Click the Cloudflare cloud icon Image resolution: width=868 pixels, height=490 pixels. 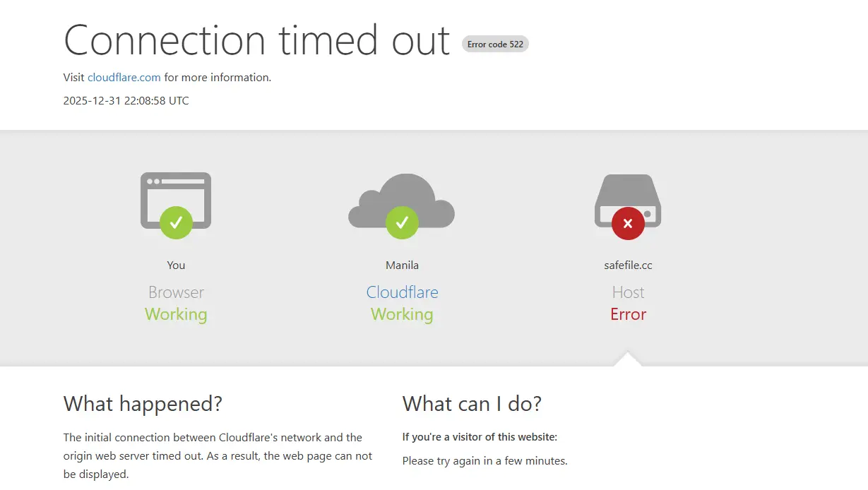pyautogui.click(x=402, y=201)
